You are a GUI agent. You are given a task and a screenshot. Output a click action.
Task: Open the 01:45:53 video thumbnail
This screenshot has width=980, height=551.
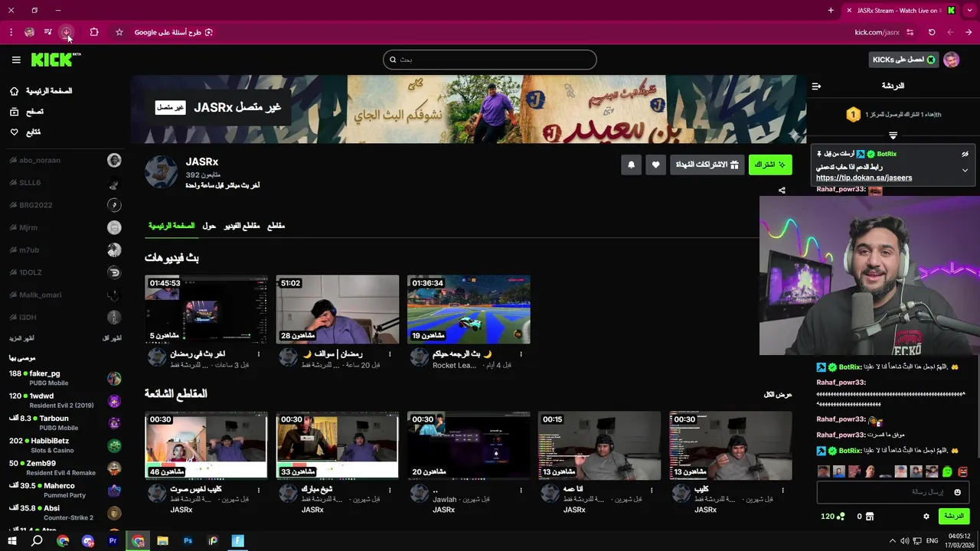click(x=207, y=310)
